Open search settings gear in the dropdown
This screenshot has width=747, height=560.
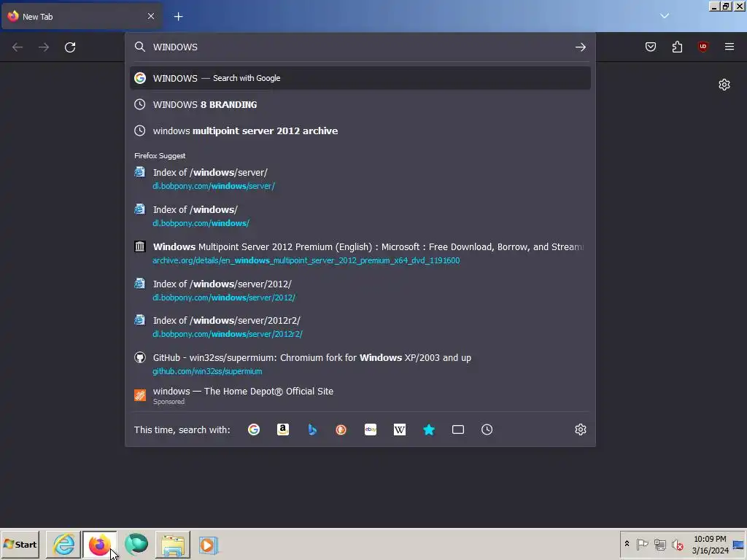(580, 429)
